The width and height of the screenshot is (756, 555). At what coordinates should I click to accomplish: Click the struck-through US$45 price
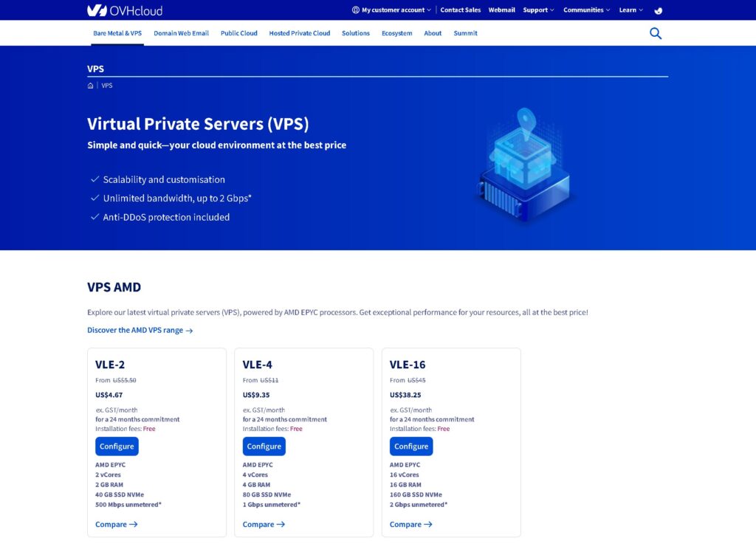tap(416, 381)
